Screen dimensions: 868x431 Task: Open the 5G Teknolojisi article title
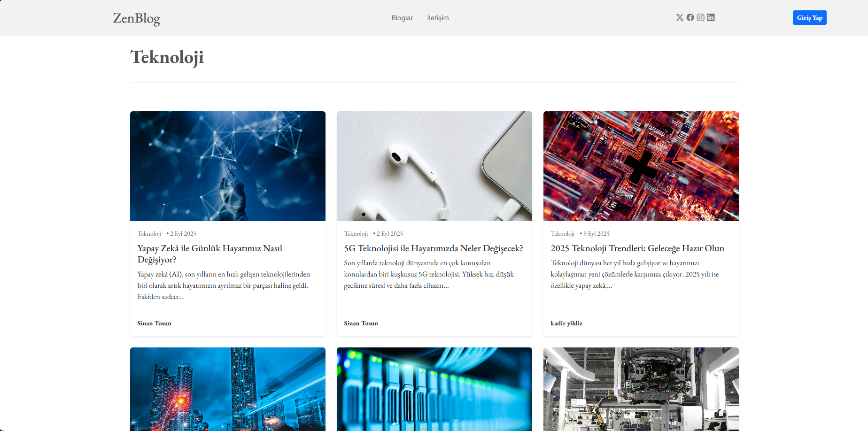[433, 248]
